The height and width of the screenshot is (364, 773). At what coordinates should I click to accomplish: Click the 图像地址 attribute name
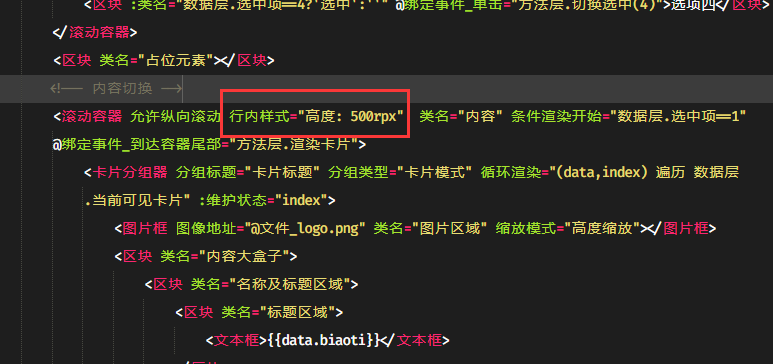(x=206, y=229)
